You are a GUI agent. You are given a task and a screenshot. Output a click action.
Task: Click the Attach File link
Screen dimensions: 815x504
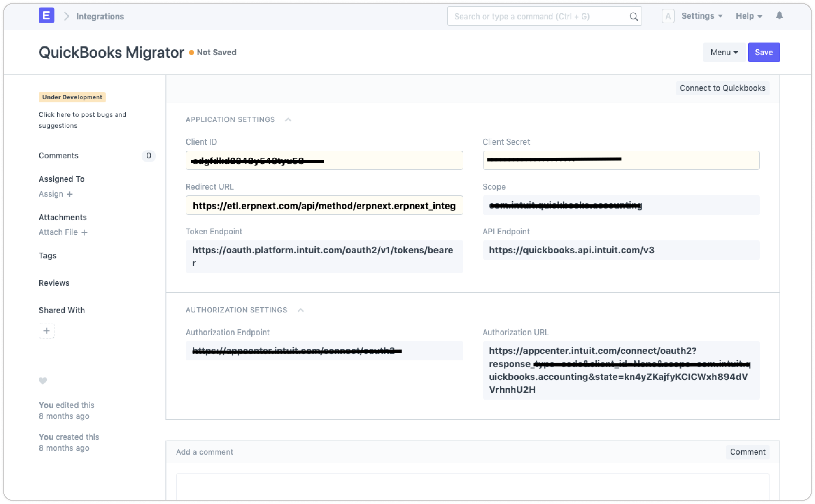point(58,232)
